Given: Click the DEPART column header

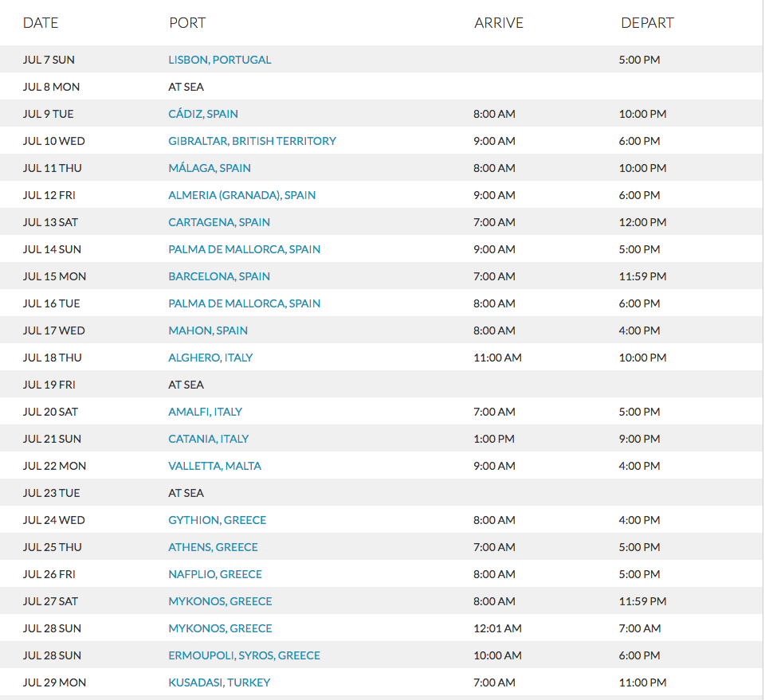Looking at the screenshot, I should click(647, 23).
